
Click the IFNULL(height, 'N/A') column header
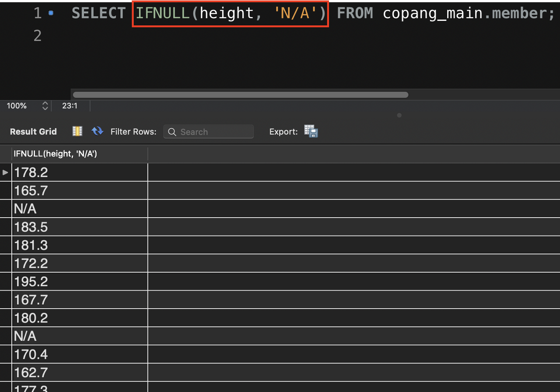pos(80,154)
